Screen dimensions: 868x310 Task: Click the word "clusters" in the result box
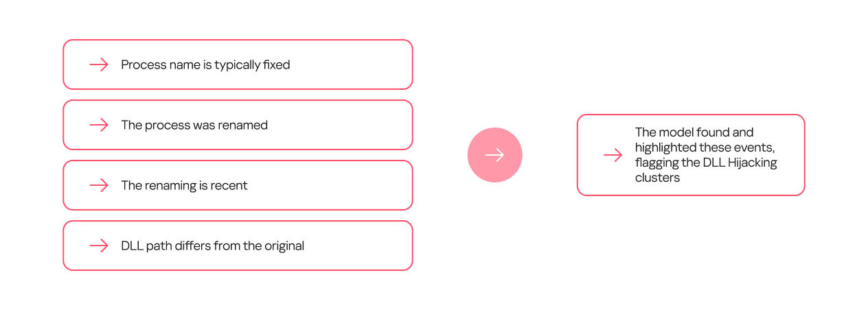(657, 178)
